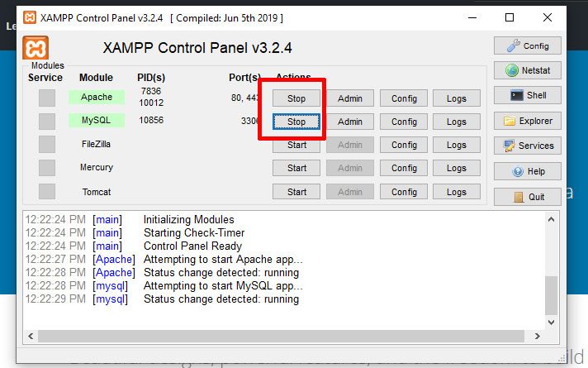Open Explorer folder button
588x368 pixels.
(x=527, y=121)
